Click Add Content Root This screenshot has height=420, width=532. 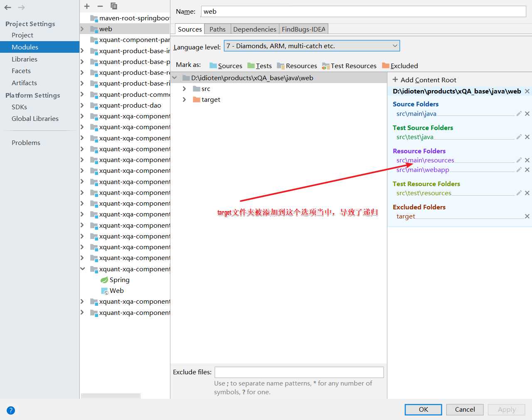(424, 80)
